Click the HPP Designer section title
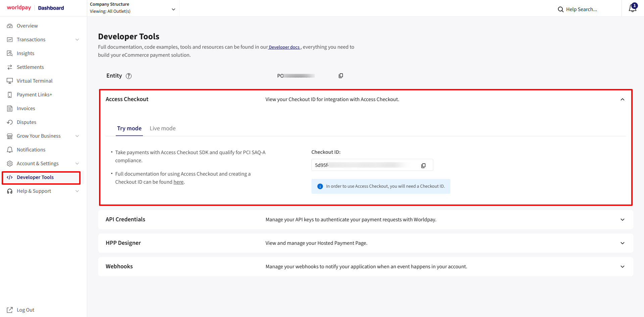 (x=123, y=243)
